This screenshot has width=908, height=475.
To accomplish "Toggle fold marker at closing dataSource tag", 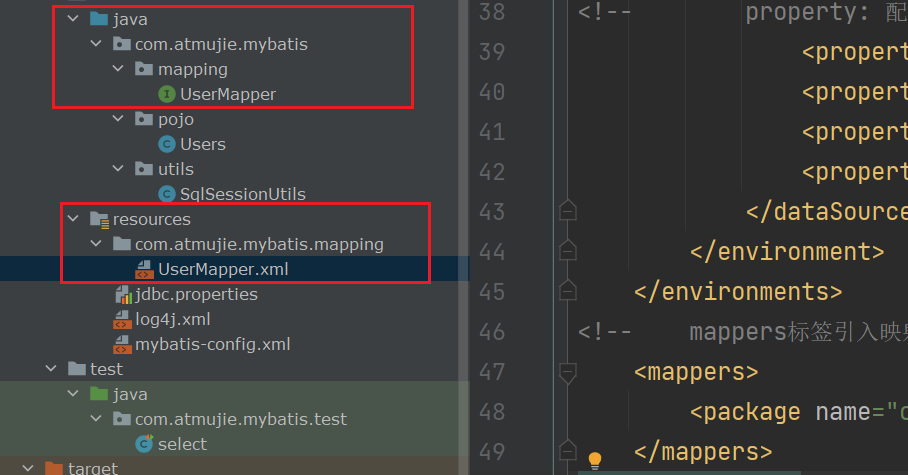I will coord(567,211).
